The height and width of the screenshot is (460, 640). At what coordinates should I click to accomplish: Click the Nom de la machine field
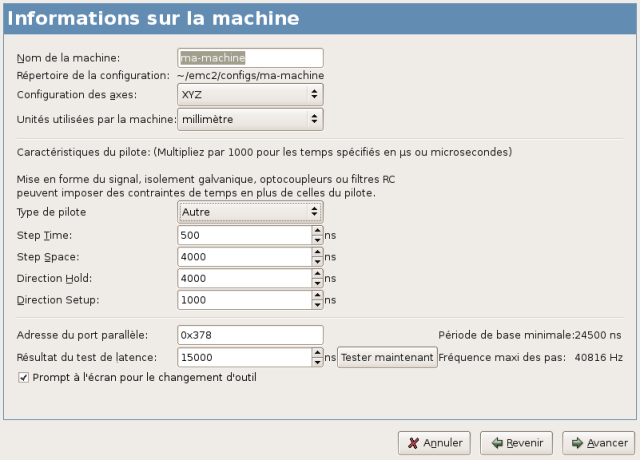click(x=250, y=58)
